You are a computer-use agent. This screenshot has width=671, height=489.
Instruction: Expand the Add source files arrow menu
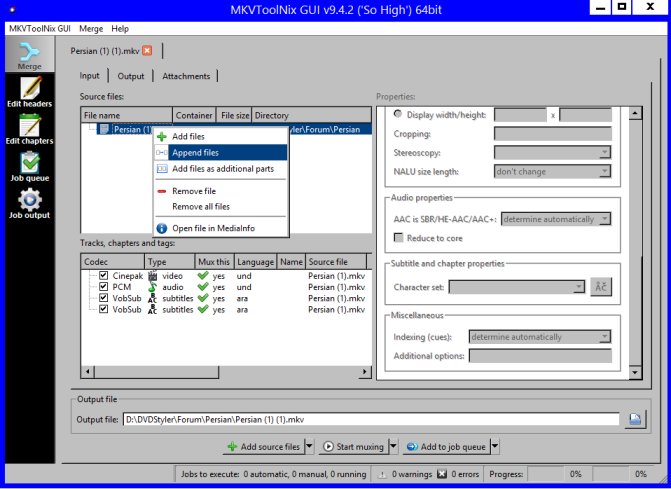[309, 446]
